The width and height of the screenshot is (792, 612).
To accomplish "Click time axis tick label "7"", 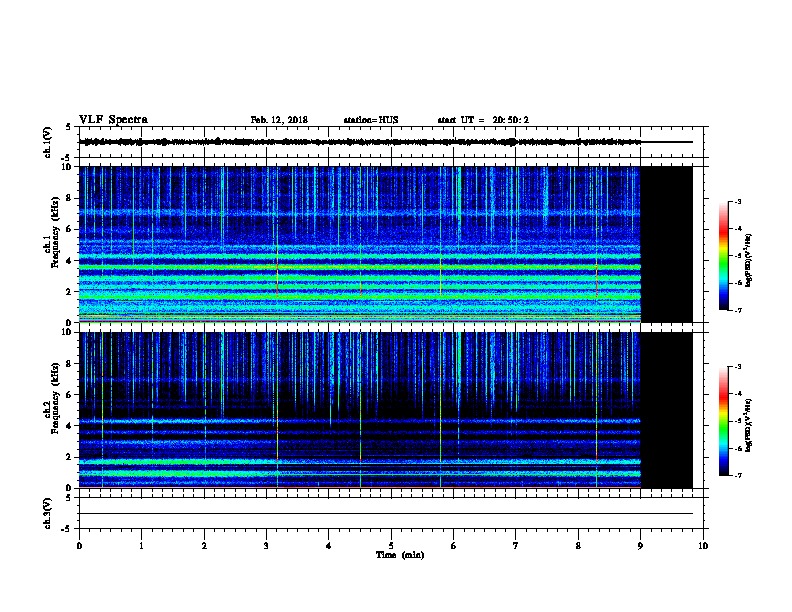I will [516, 545].
